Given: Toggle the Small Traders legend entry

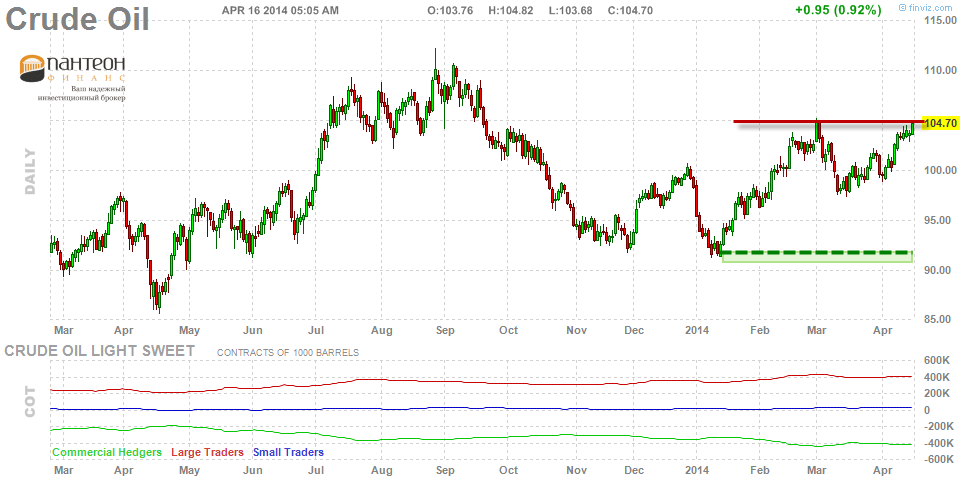Looking at the screenshot, I should tap(288, 452).
